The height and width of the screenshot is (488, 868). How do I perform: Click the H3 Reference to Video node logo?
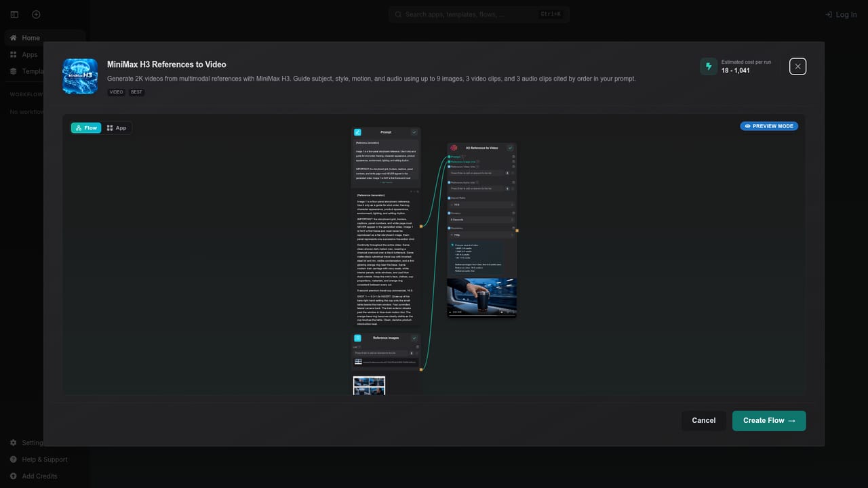pyautogui.click(x=454, y=148)
